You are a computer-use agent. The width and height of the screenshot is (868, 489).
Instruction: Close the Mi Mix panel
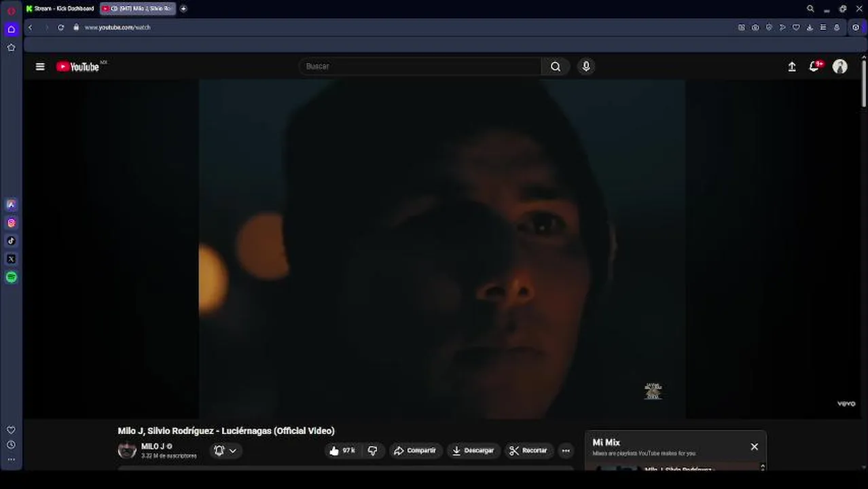click(754, 446)
